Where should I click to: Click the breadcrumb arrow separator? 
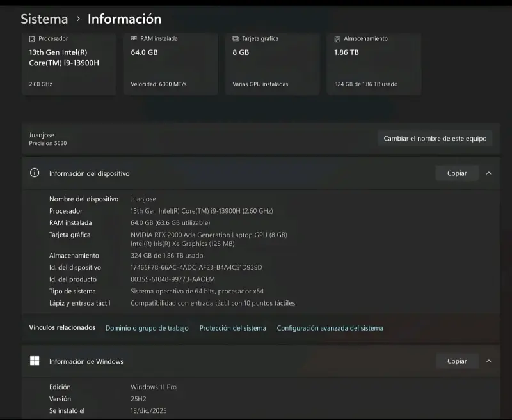click(x=78, y=19)
